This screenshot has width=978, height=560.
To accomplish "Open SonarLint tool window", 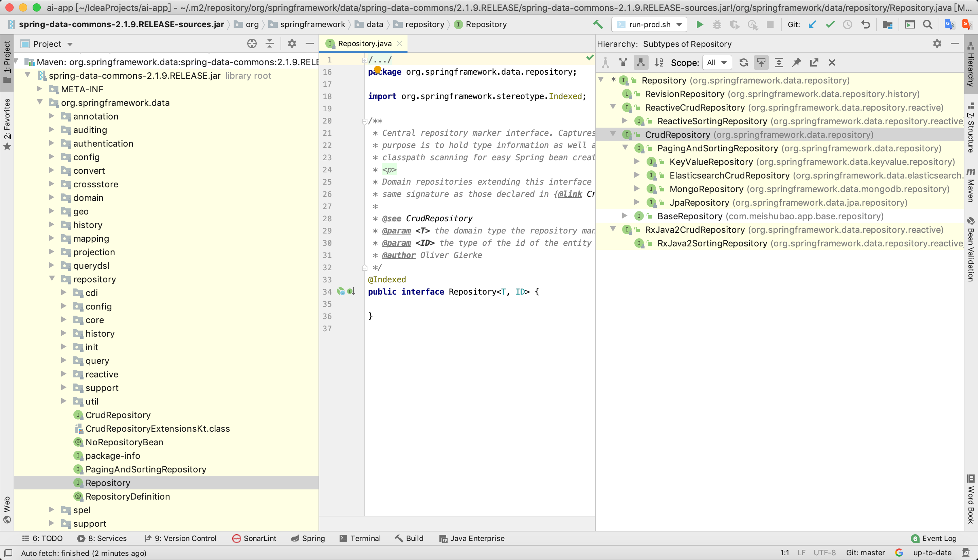I will click(254, 538).
